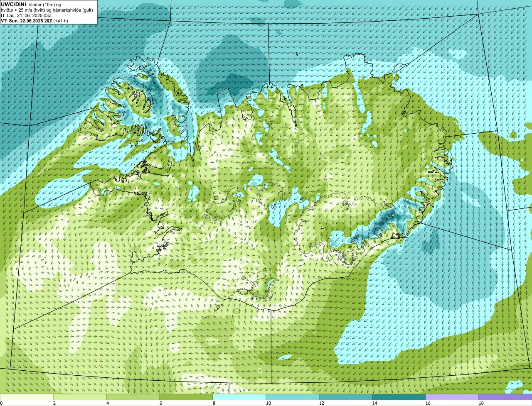Click the legend scale value "4"
Screen dimensions: 532x406
coord(108,403)
